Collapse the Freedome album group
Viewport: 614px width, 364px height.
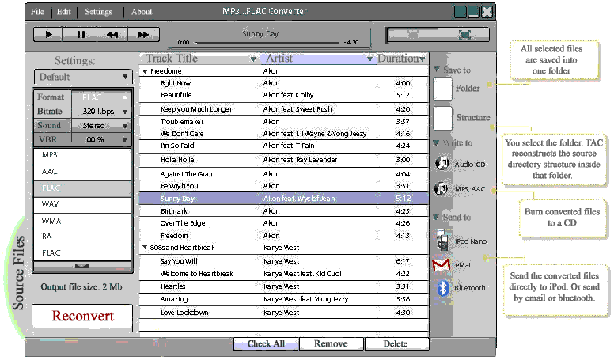(145, 71)
